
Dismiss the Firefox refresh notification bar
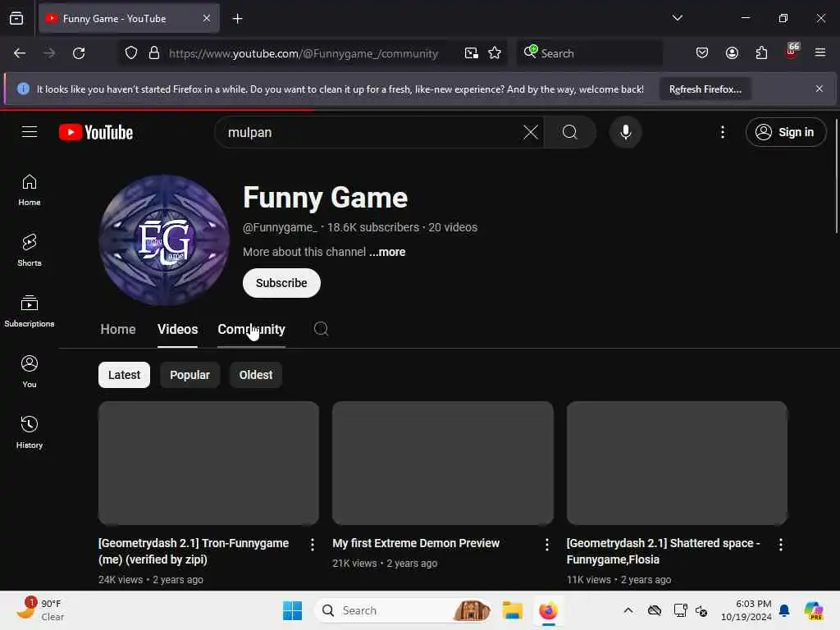tap(819, 89)
